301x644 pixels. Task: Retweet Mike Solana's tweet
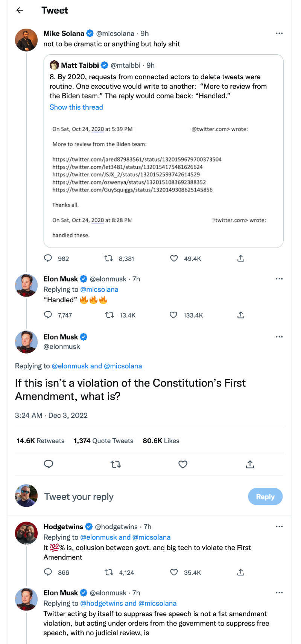(109, 259)
